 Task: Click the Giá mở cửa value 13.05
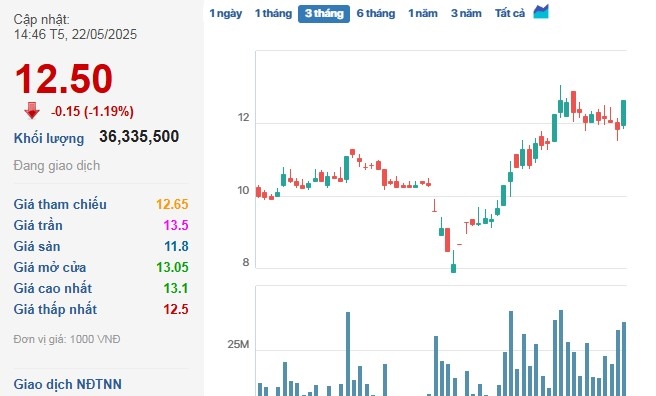[x=172, y=267]
